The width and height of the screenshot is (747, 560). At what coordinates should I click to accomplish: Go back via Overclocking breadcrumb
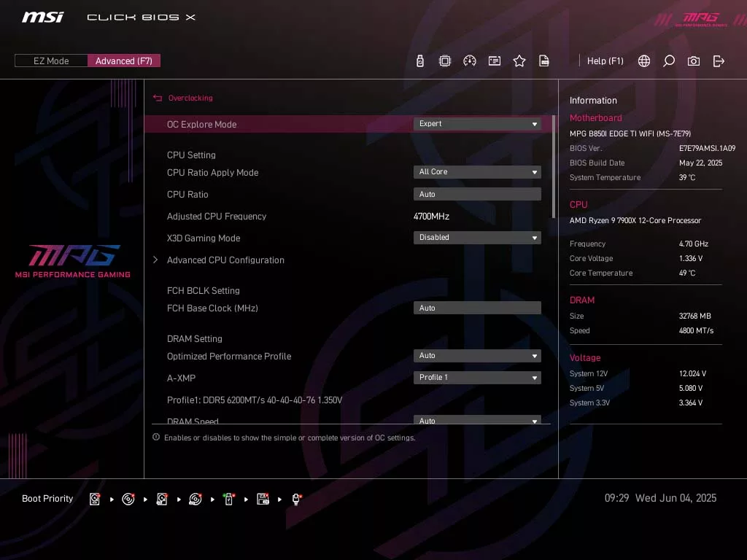pyautogui.click(x=190, y=98)
